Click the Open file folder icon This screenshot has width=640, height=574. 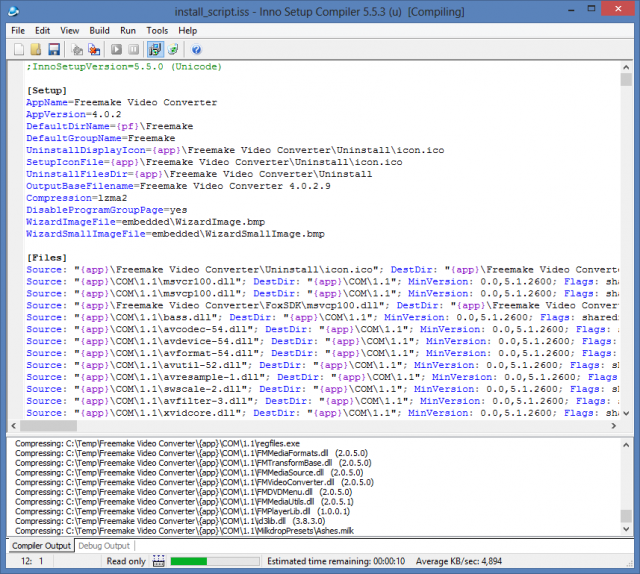36,49
